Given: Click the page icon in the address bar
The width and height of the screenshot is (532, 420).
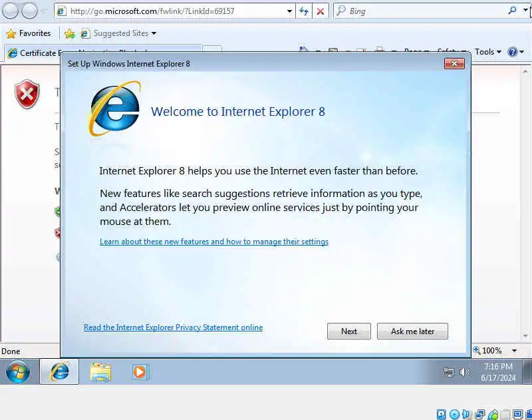Looking at the screenshot, I should tap(61, 11).
